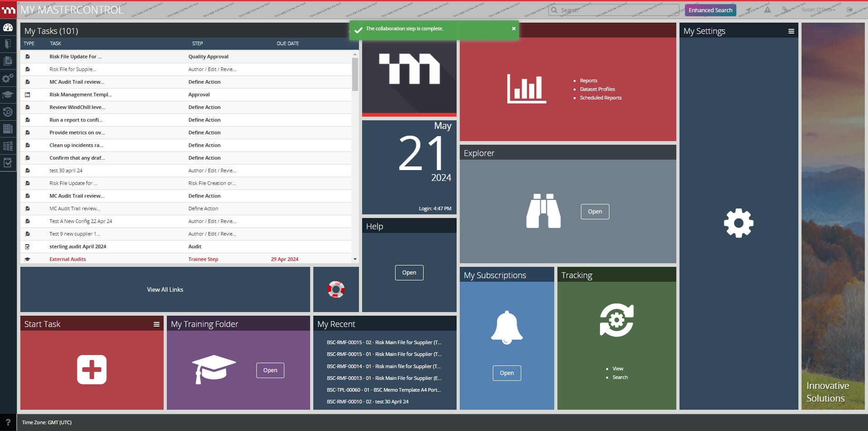Open the Tasks checklist icon in sidebar
Image resolution: width=868 pixels, height=431 pixels.
click(8, 163)
